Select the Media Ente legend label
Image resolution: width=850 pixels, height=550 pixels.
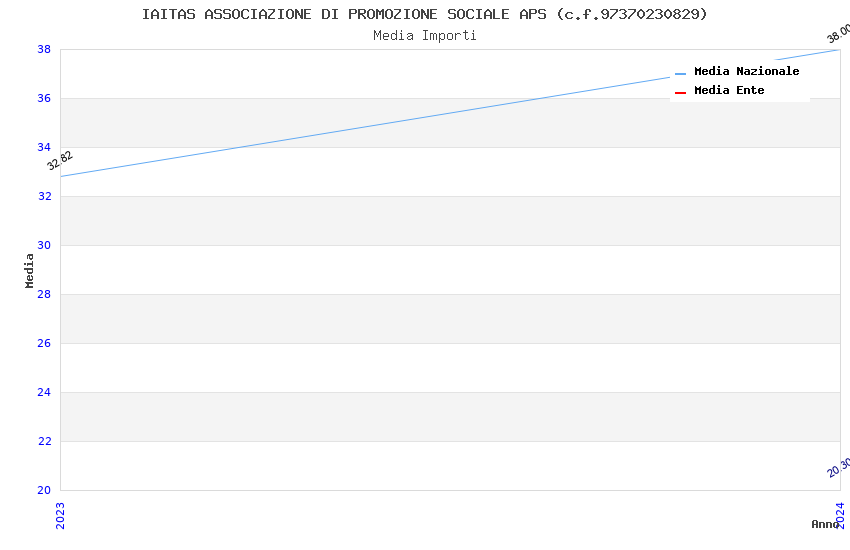pyautogui.click(x=729, y=91)
